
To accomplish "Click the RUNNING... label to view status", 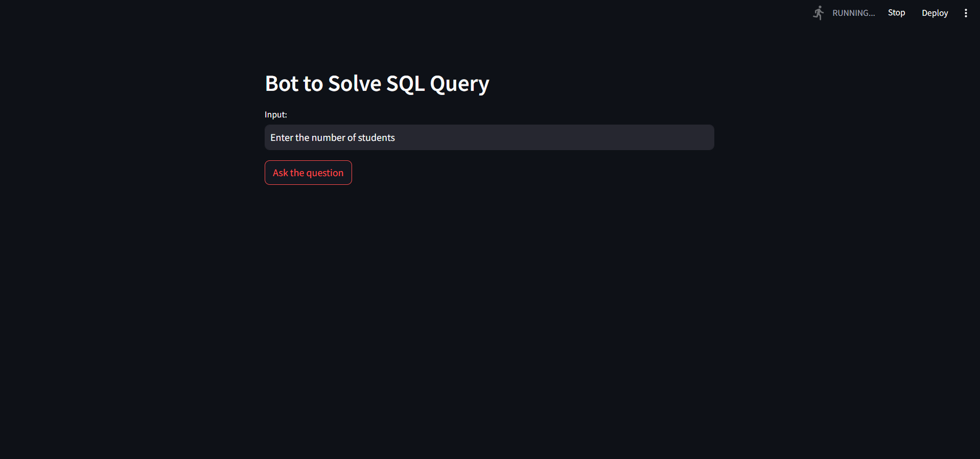I will pos(853,13).
